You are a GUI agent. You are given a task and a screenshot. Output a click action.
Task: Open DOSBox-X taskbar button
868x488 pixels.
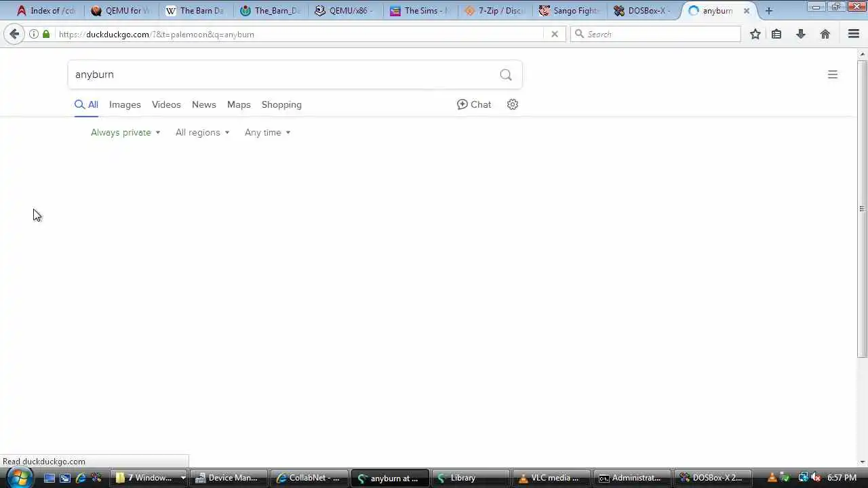coord(712,478)
